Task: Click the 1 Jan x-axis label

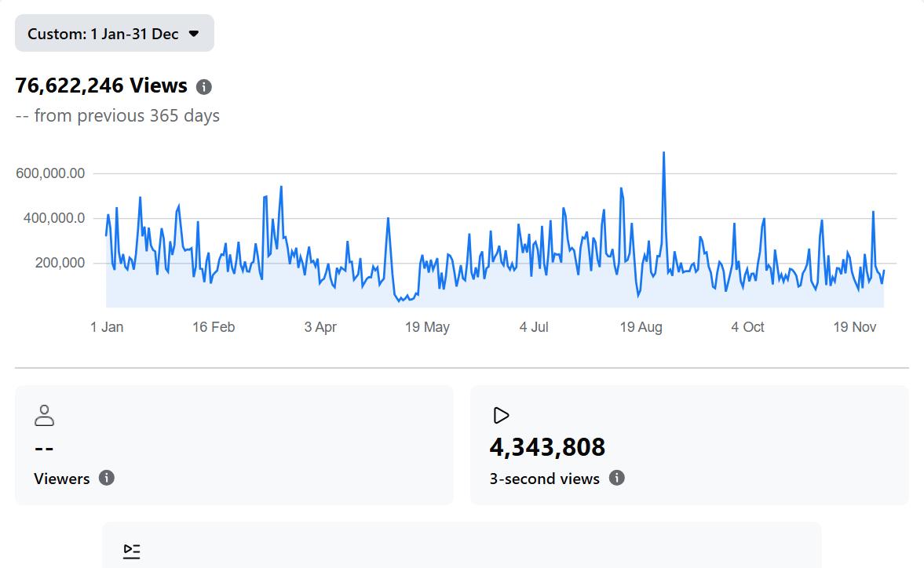Action: (x=107, y=327)
